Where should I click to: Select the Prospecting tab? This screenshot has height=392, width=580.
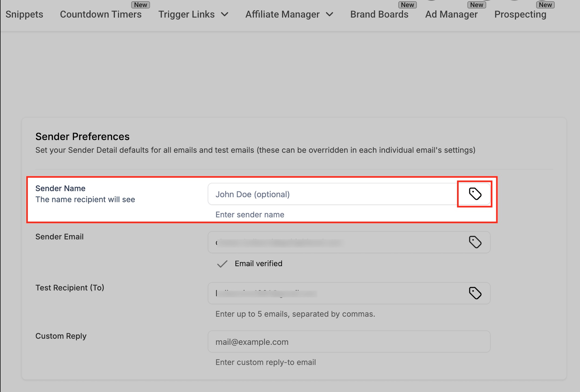pyautogui.click(x=520, y=14)
